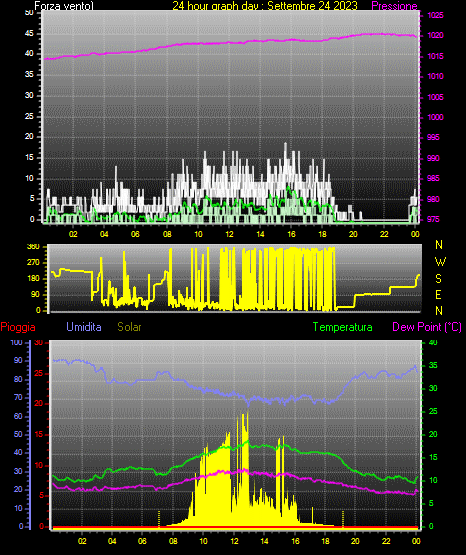Click the 90 humidity axis value
The width and height of the screenshot is (466, 555).
point(18,360)
